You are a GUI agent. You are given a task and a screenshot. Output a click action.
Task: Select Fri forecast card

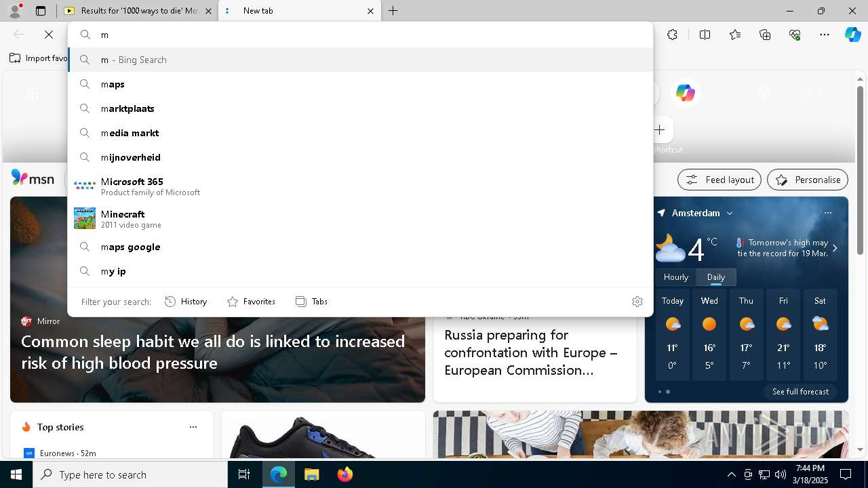click(x=783, y=335)
